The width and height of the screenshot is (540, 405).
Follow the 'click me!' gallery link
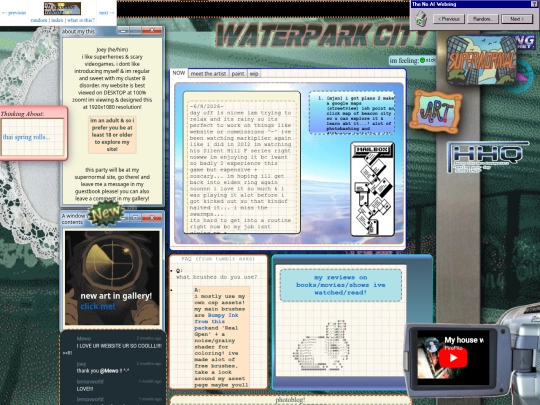[x=98, y=306]
